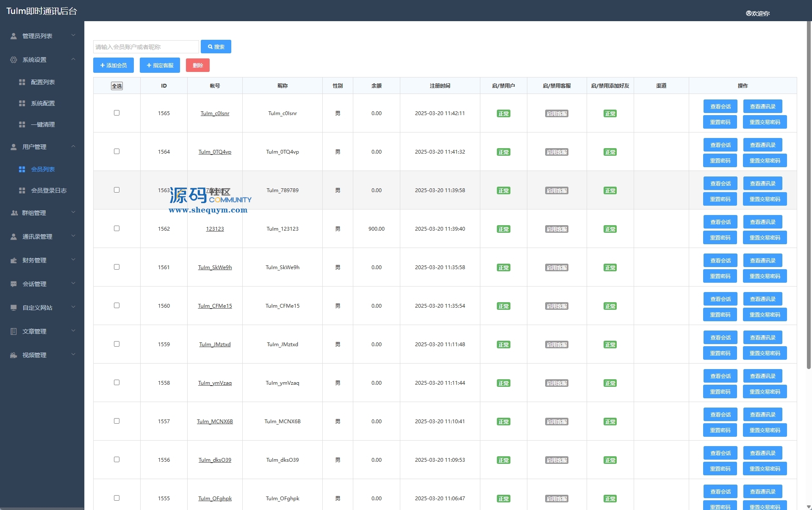Collapse the 用户管理 section arrow
Image resolution: width=812 pixels, height=510 pixels.
click(x=73, y=146)
